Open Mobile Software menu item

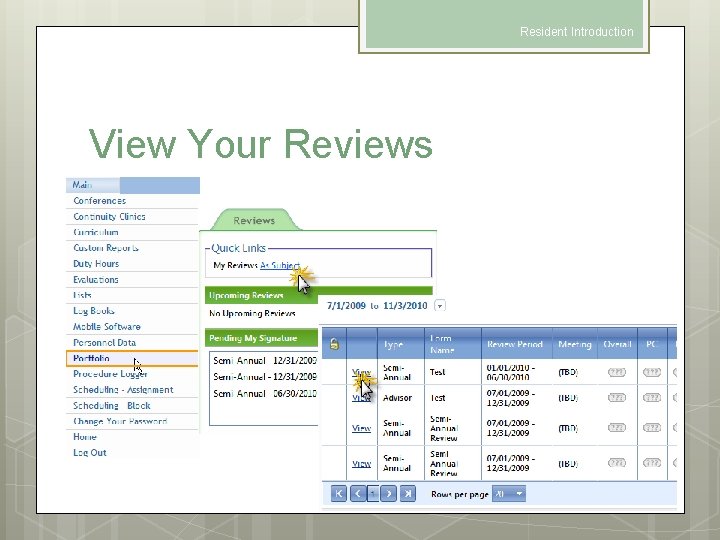click(x=107, y=326)
